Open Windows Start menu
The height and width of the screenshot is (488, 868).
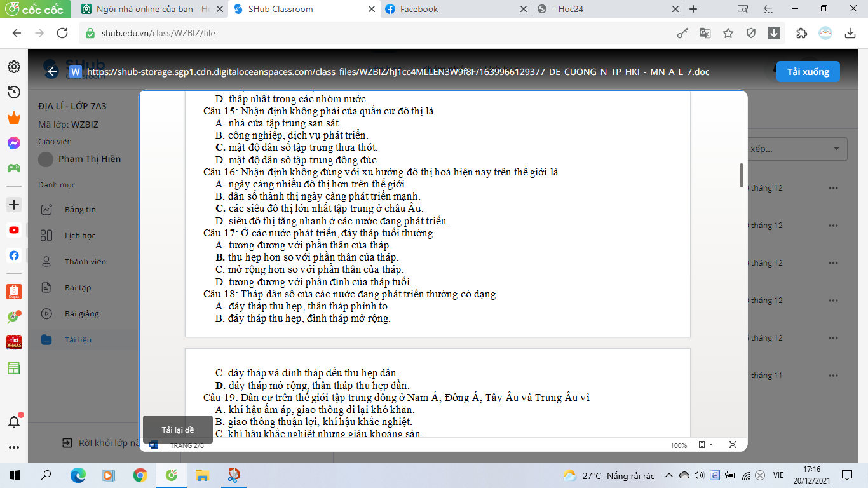(x=15, y=475)
